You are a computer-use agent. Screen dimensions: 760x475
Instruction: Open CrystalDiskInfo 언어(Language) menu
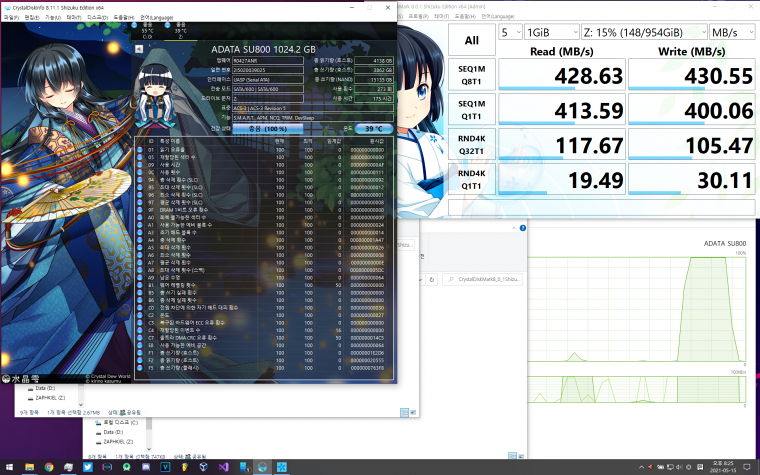157,17
